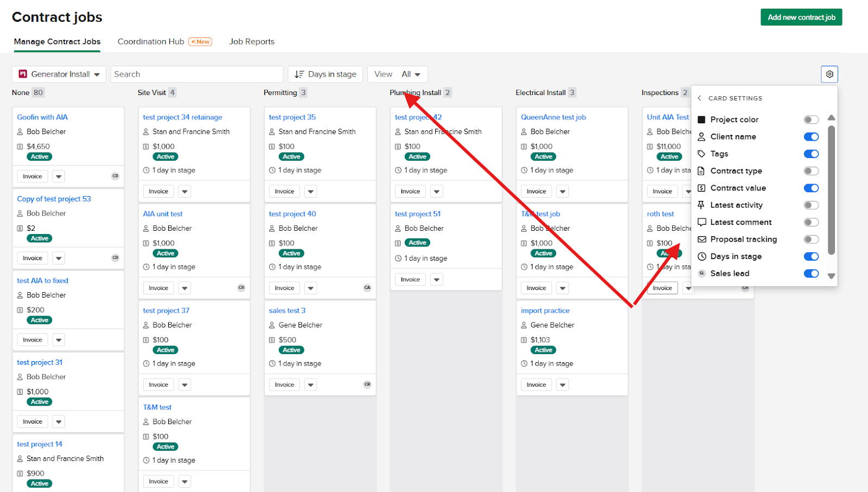Open Invoice dropdown arrow on test project 35
Screen dimensions: 868x492
click(x=310, y=191)
